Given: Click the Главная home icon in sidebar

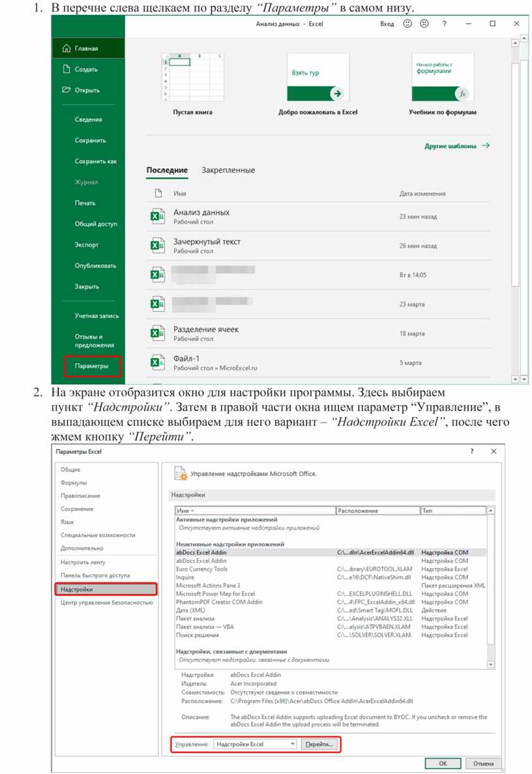Looking at the screenshot, I should pyautogui.click(x=66, y=48).
